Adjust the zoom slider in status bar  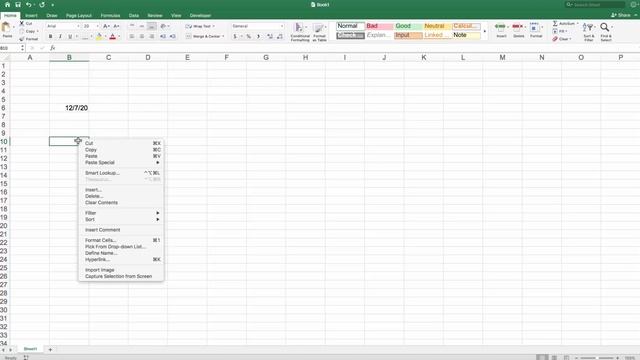click(x=597, y=358)
